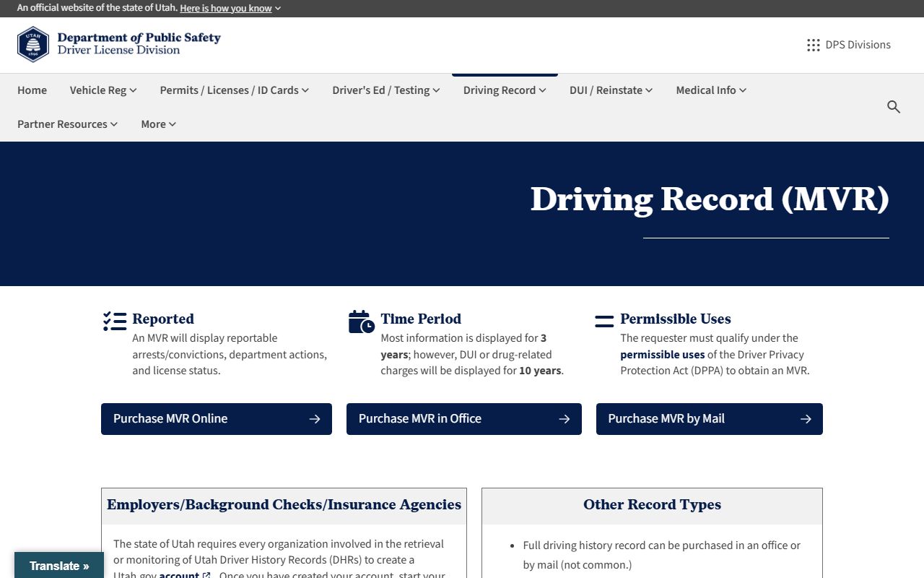The width and height of the screenshot is (924, 578).
Task: Click the DPS Divisions label
Action: pos(858,45)
